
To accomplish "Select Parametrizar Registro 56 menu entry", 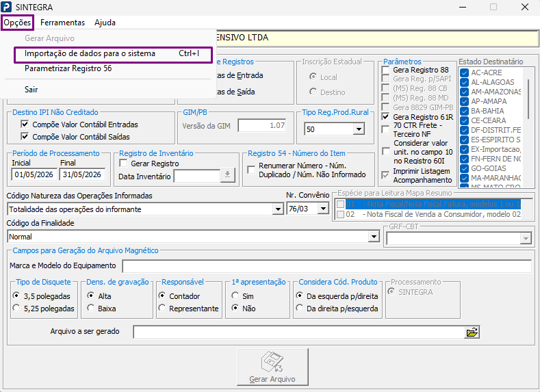I will [68, 68].
